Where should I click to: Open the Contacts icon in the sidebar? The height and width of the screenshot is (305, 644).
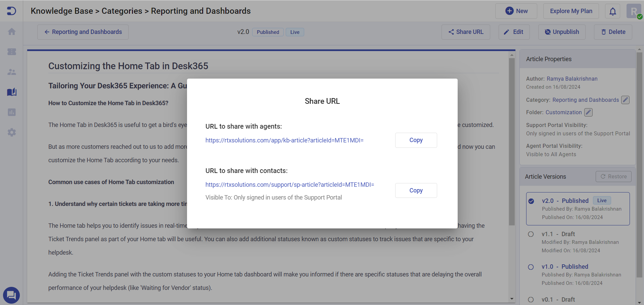click(12, 72)
